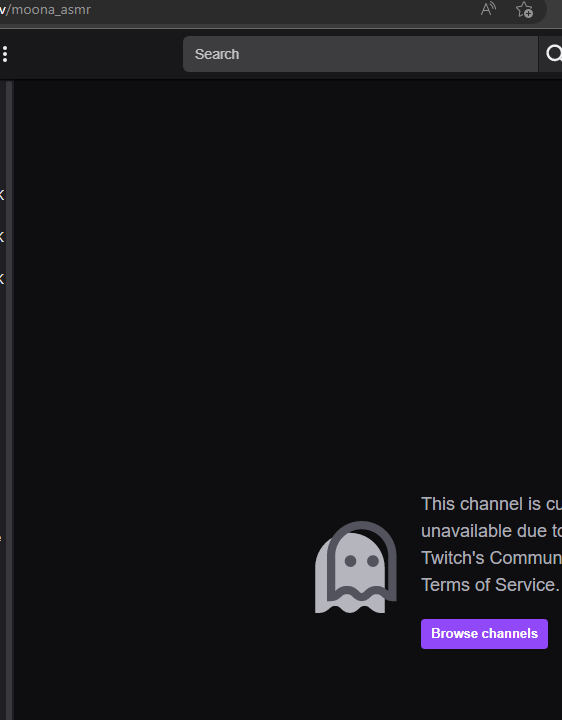Open the third sidebar channel viewer count
The height and width of the screenshot is (720, 562).
pos(2,279)
